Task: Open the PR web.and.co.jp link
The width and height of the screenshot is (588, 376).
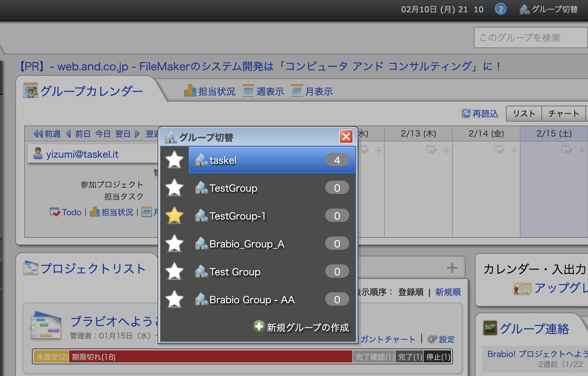Action: 260,66
